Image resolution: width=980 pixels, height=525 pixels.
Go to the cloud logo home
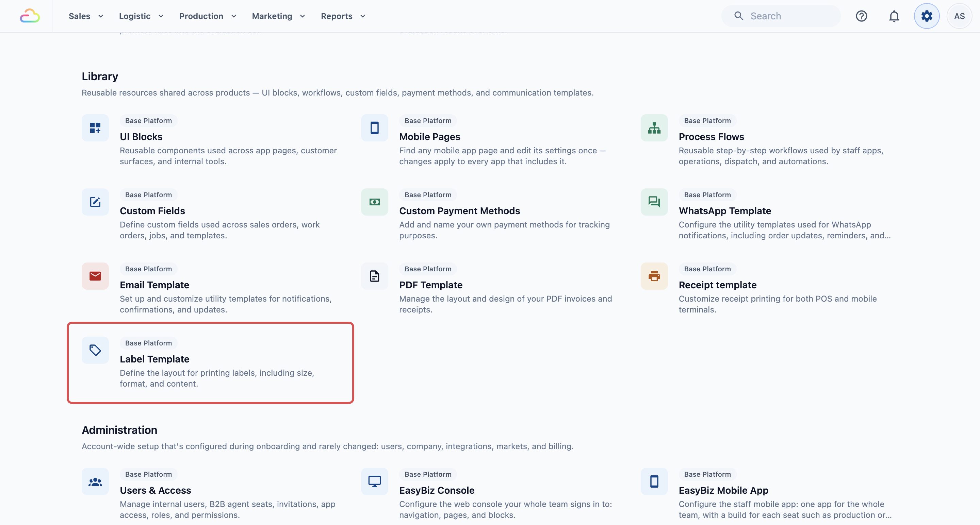pos(30,16)
